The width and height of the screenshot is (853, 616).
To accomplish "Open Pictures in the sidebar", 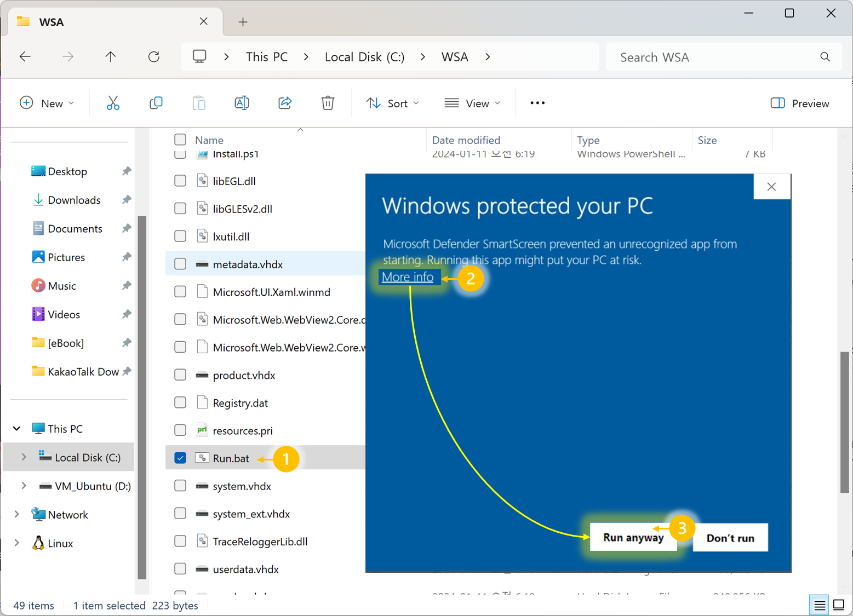I will [66, 257].
